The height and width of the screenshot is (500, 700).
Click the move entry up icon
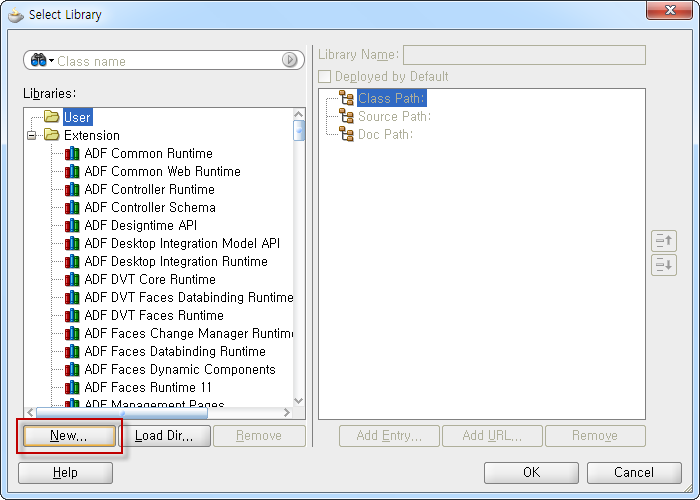664,241
